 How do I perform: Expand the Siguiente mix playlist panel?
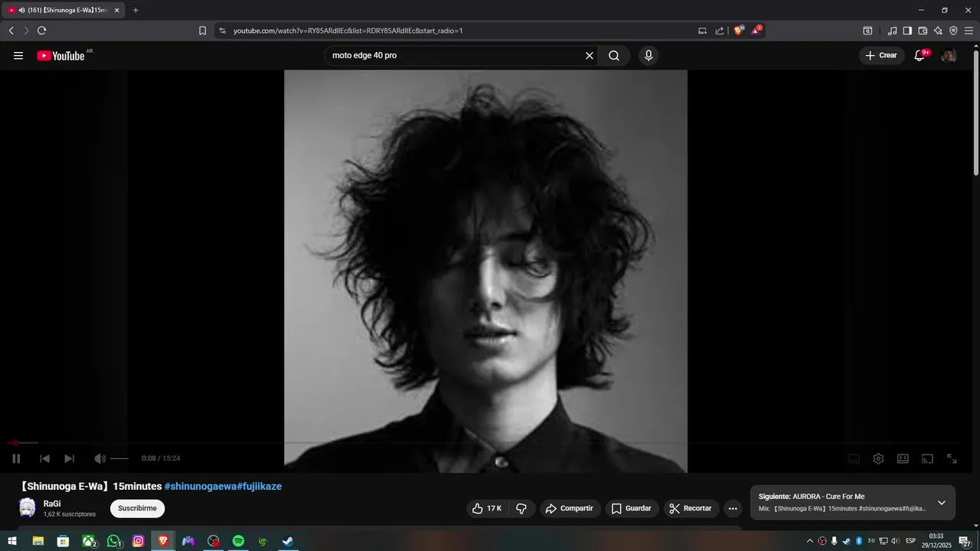(x=942, y=503)
